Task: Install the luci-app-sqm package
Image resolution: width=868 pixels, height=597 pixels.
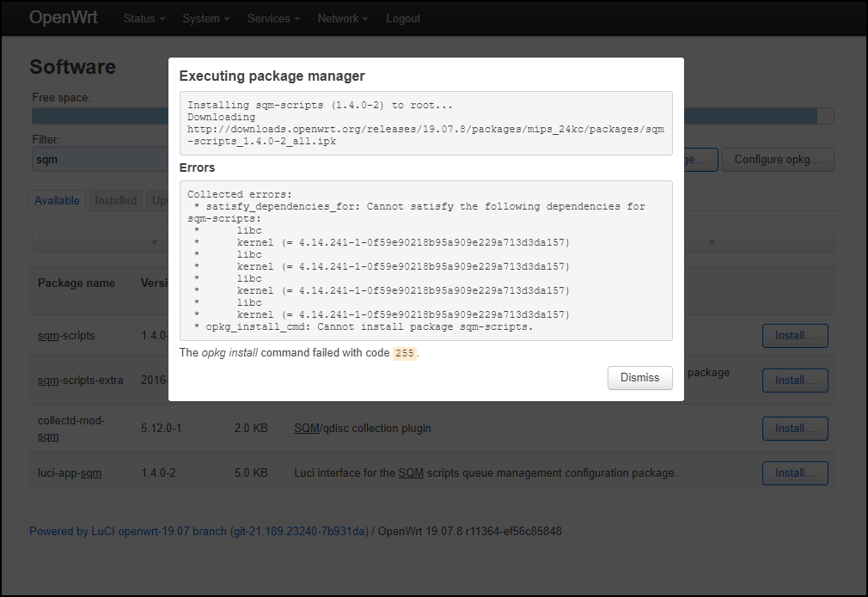Action: click(794, 473)
